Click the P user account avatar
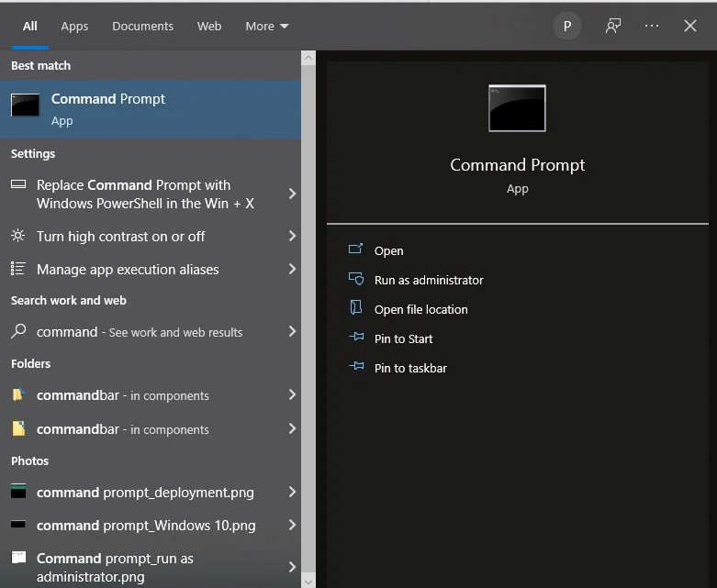 coord(567,26)
